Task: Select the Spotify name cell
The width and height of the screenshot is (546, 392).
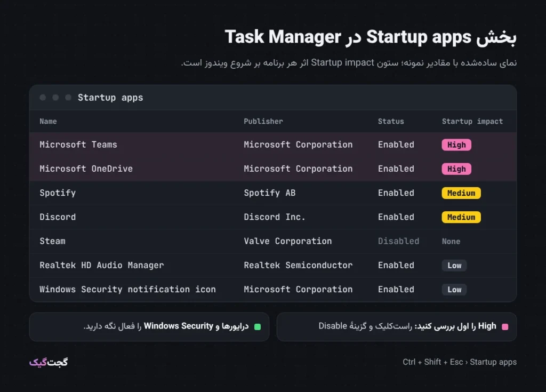Action: coord(58,193)
